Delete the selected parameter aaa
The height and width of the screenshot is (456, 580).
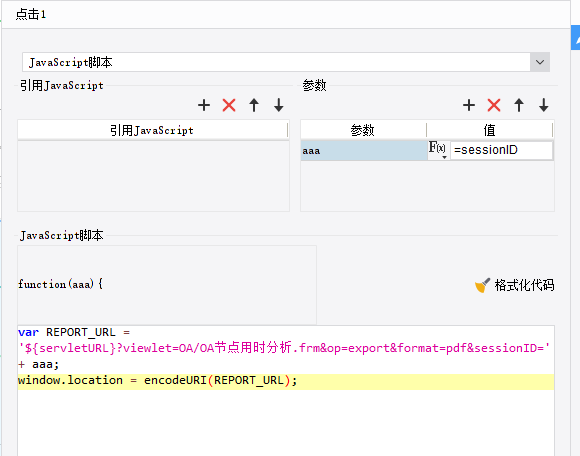point(494,105)
